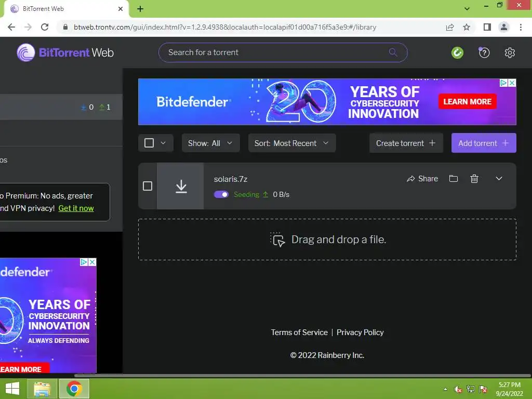The height and width of the screenshot is (399, 532).
Task: Click LEARN MORE on the top Bitdefender ad
Action: [x=467, y=101]
